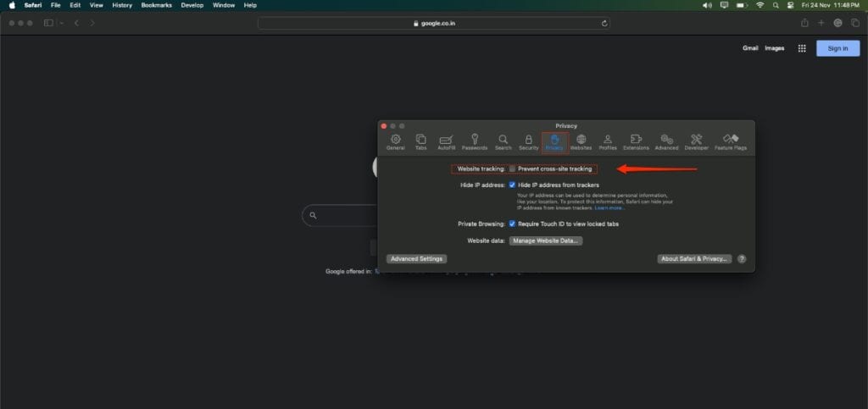Image resolution: width=868 pixels, height=409 pixels.
Task: Uncheck Hide IP address from trackers
Action: 512,185
